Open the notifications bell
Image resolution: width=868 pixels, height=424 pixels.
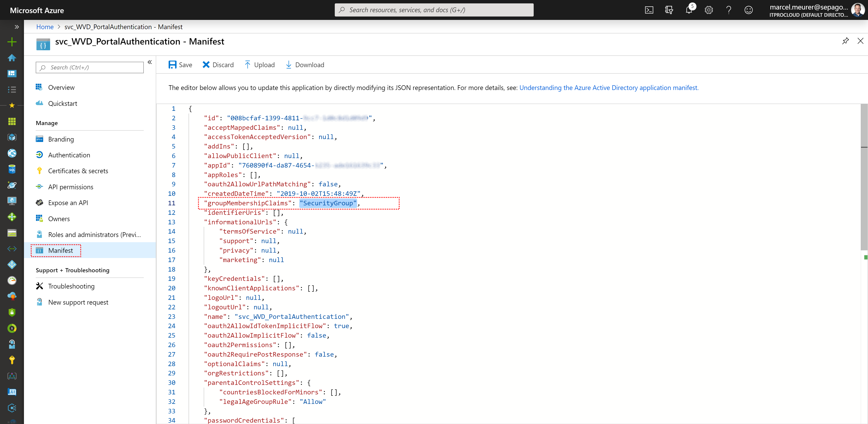[x=689, y=10]
